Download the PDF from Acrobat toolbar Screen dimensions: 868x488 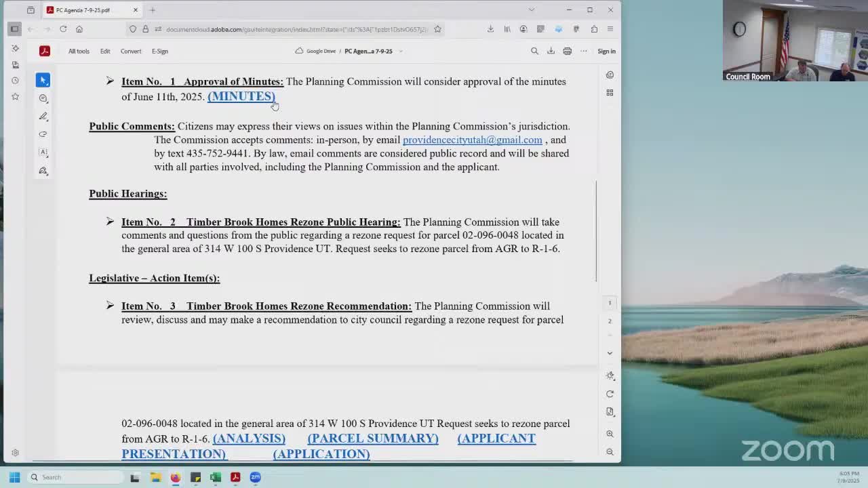pos(551,51)
